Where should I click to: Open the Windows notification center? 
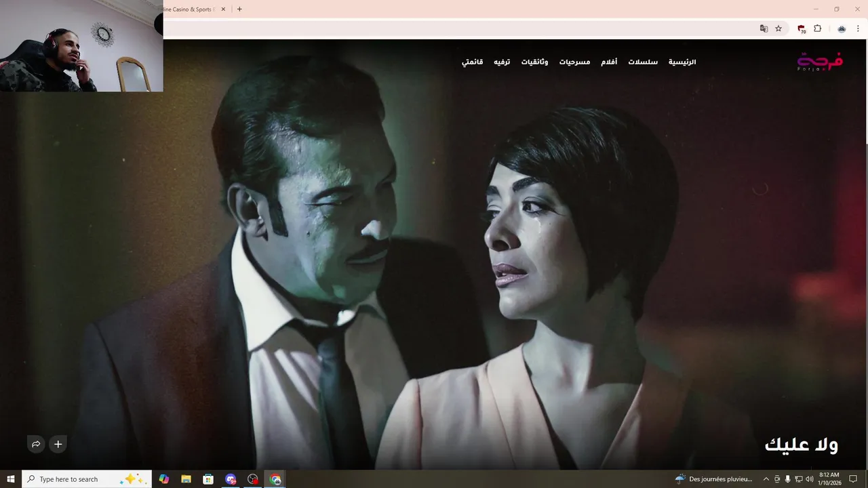(x=853, y=479)
